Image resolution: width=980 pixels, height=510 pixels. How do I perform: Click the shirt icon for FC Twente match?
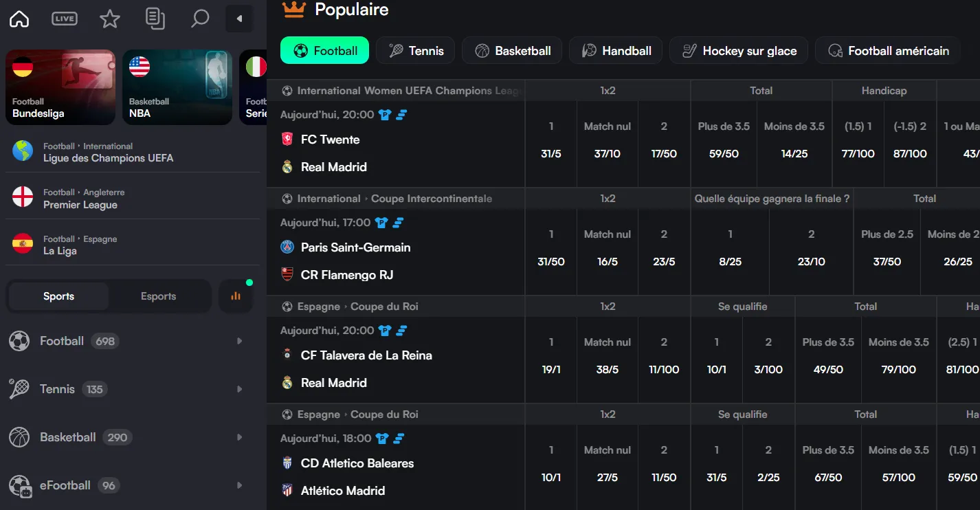(x=384, y=115)
